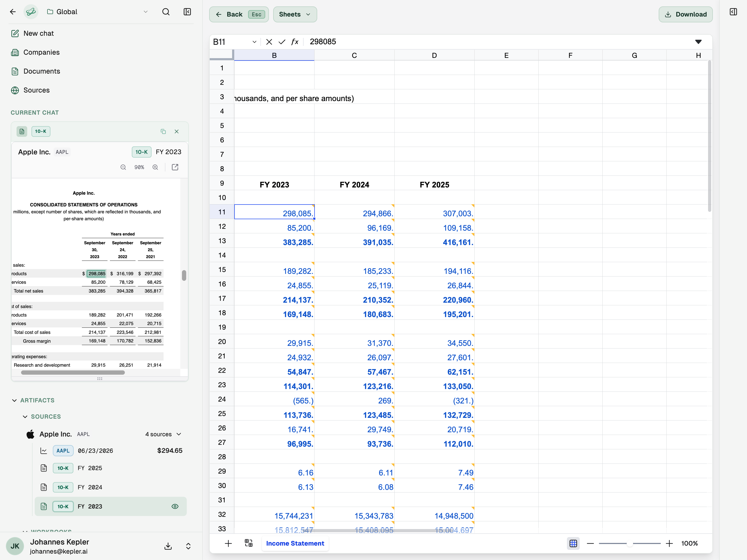
Task: Click the vertical scrollbar of document preview
Action: tap(184, 275)
